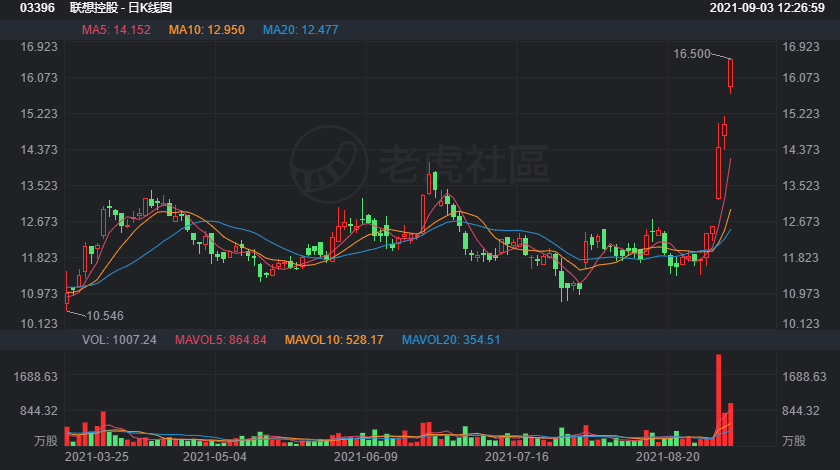Click the 联想控股 - 日K线图 title

(x=121, y=8)
